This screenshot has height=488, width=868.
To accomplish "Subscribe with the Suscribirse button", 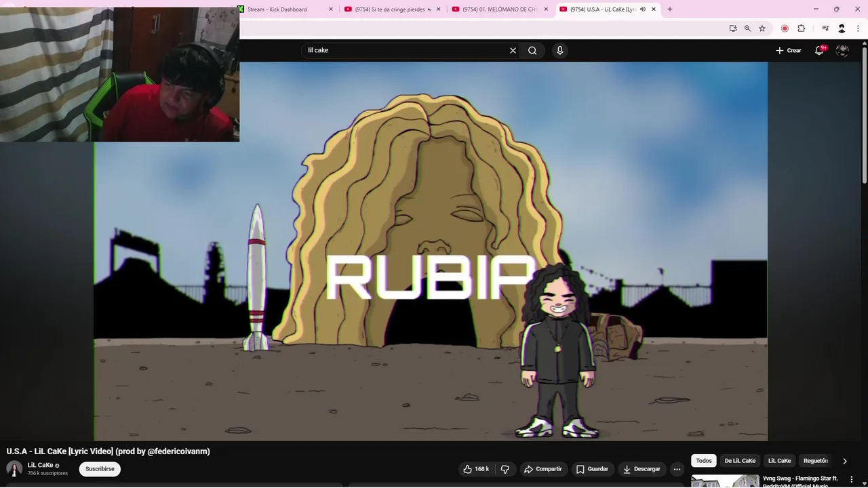I will click(100, 469).
